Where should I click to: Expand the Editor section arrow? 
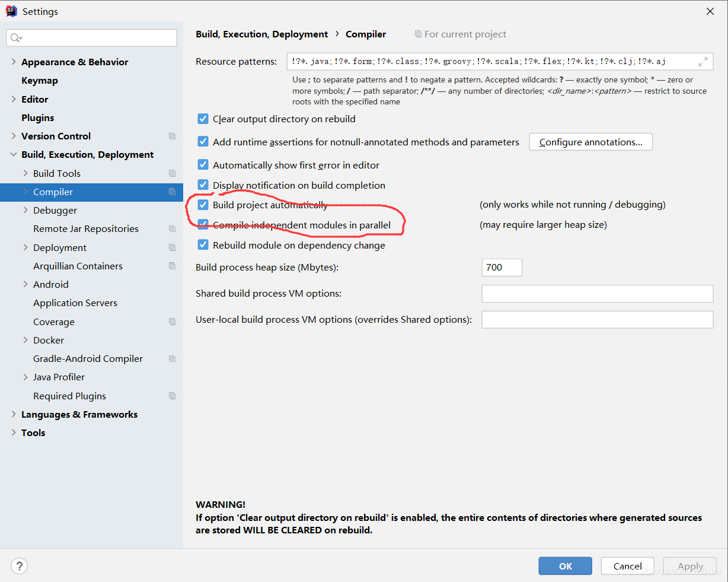14,99
